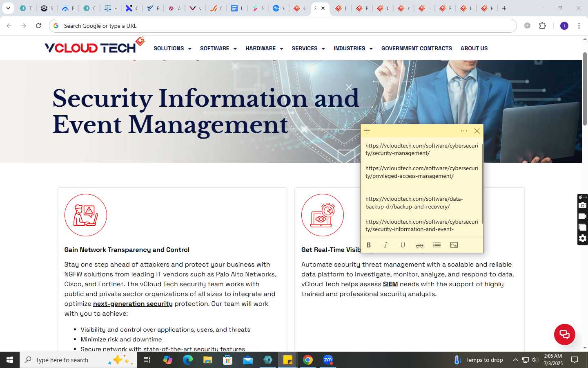Open the volume control in the system tray
This screenshot has width=588, height=368.
(x=535, y=360)
